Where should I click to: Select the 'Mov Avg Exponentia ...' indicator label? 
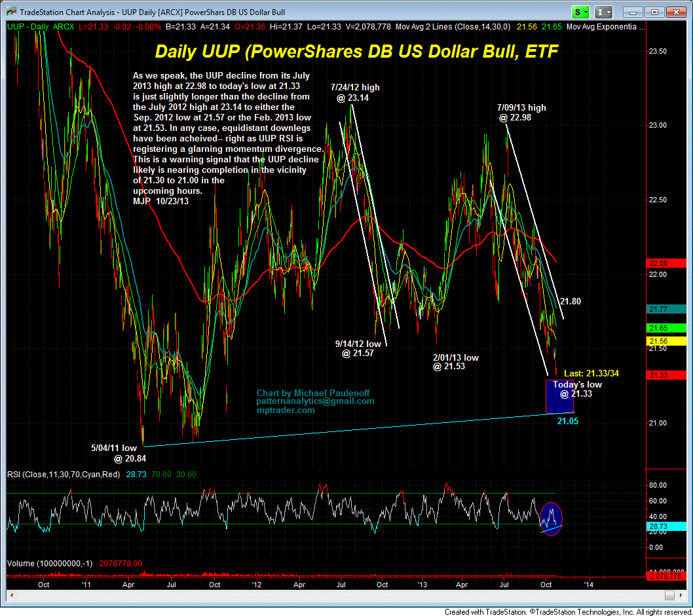(605, 26)
